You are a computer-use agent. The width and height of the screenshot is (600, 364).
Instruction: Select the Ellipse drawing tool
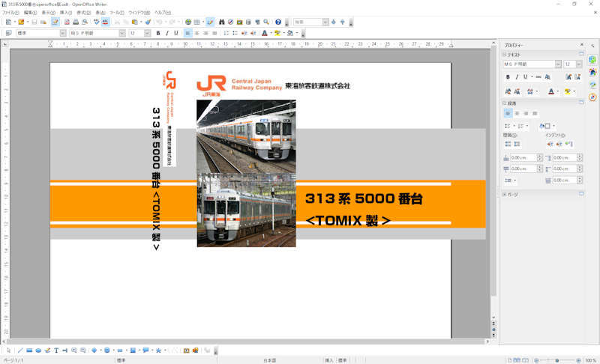coord(38,351)
